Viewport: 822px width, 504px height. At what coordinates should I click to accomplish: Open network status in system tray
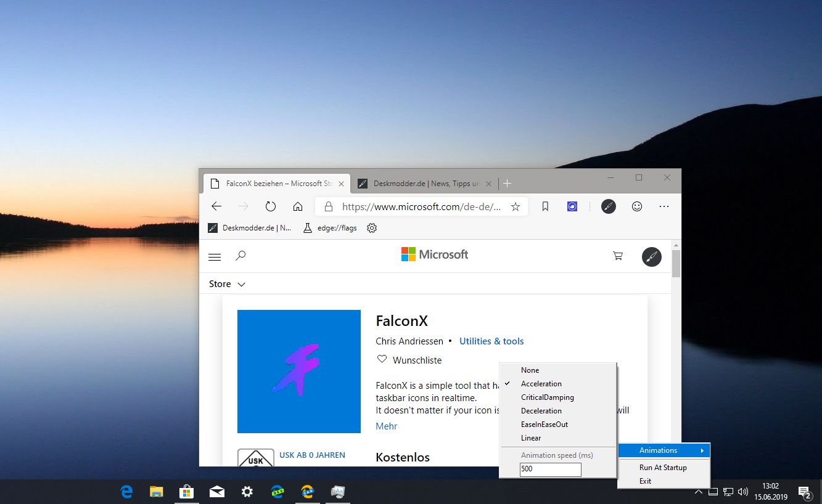(728, 492)
